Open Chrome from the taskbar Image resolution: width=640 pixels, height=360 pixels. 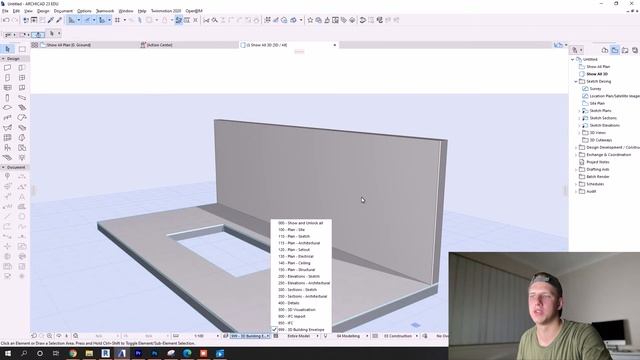[73, 353]
